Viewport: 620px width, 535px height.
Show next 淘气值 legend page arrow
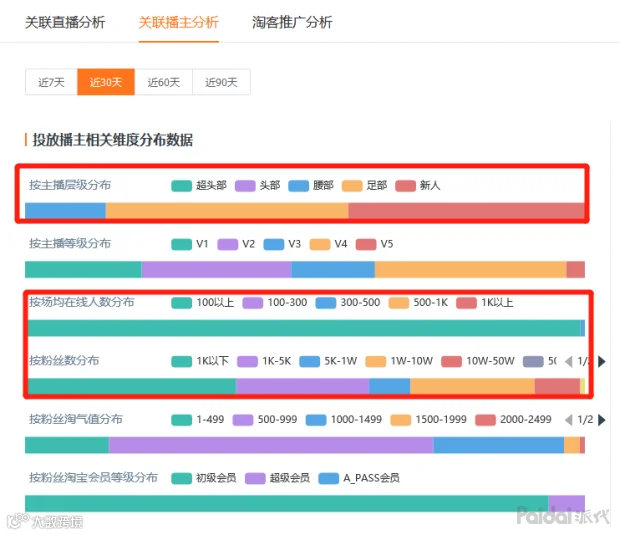[x=602, y=420]
